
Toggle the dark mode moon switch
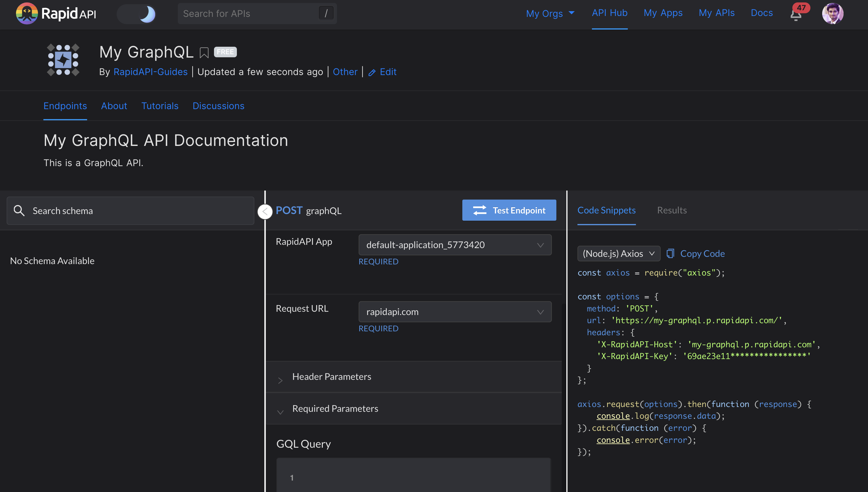point(137,14)
